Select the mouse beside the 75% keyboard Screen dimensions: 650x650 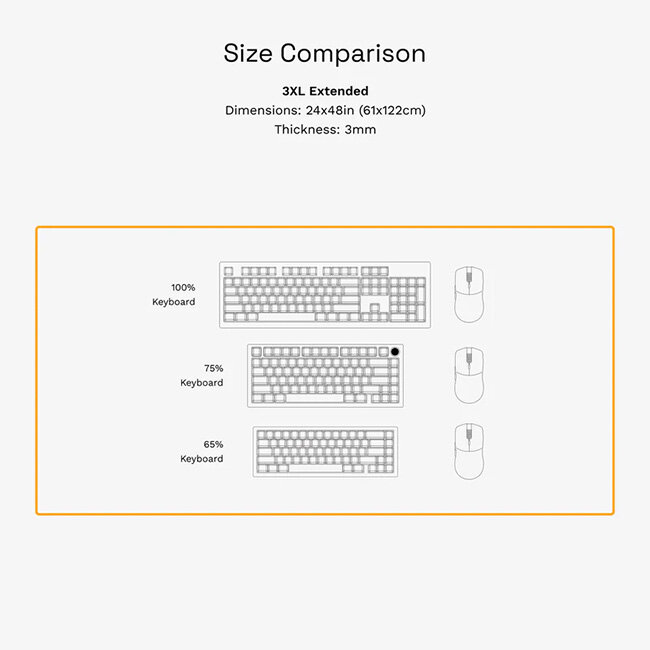[x=469, y=374]
